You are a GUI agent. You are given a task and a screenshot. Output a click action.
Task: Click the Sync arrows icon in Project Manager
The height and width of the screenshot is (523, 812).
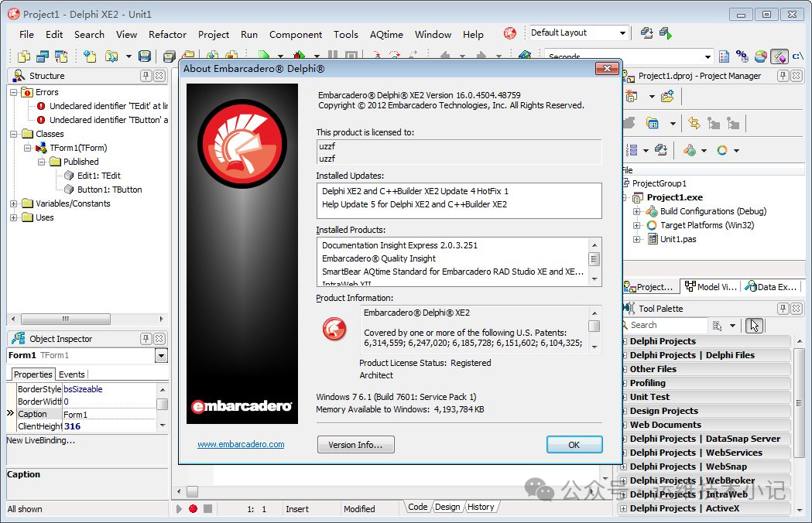(694, 123)
